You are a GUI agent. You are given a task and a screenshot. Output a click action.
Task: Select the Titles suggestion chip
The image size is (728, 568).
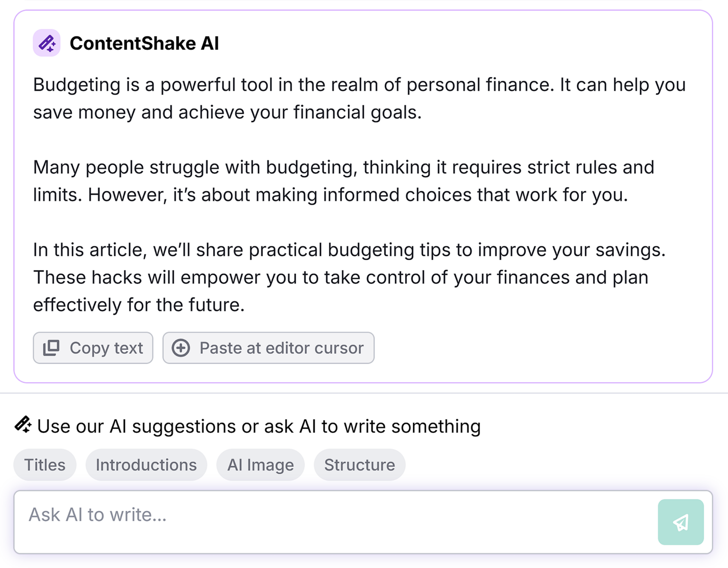pyautogui.click(x=45, y=465)
